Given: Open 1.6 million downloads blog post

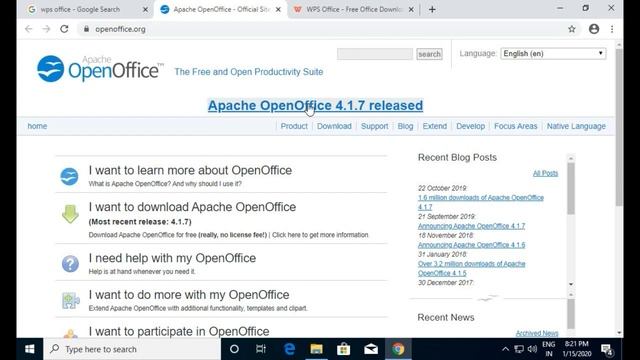Looking at the screenshot, I should (480, 202).
